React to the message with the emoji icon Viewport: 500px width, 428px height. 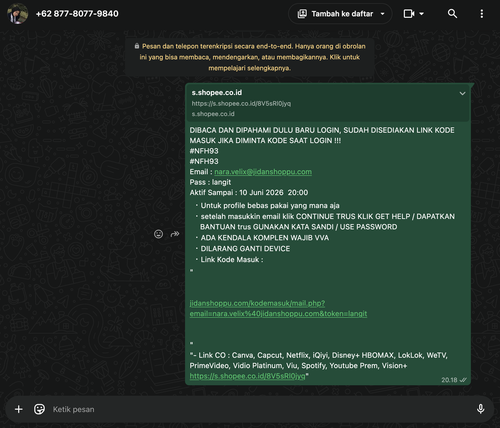(x=158, y=234)
